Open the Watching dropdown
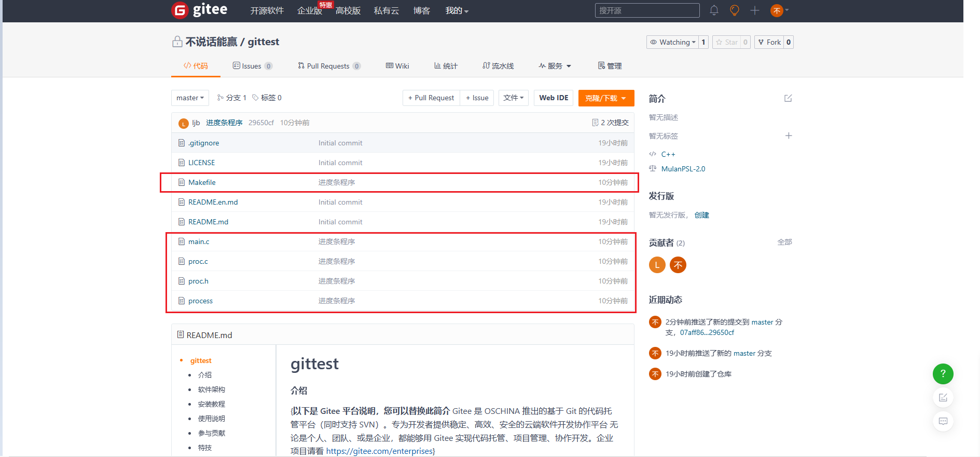 click(x=672, y=42)
